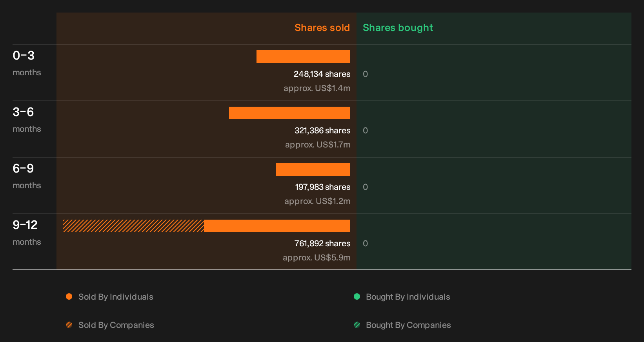Image resolution: width=644 pixels, height=342 pixels.
Task: Click the bought value 0 in 6-9 months row
Action: [x=365, y=187]
